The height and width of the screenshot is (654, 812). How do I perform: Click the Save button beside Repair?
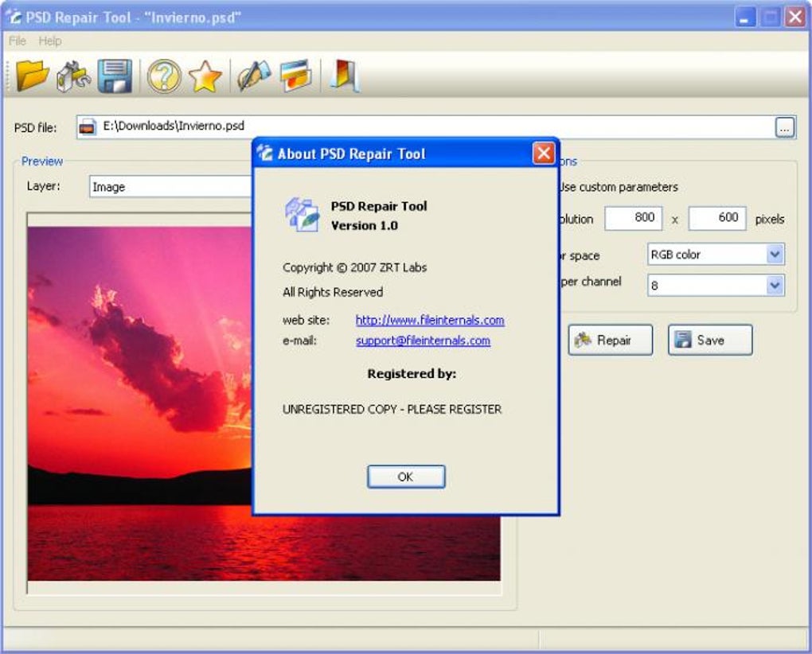pyautogui.click(x=709, y=340)
